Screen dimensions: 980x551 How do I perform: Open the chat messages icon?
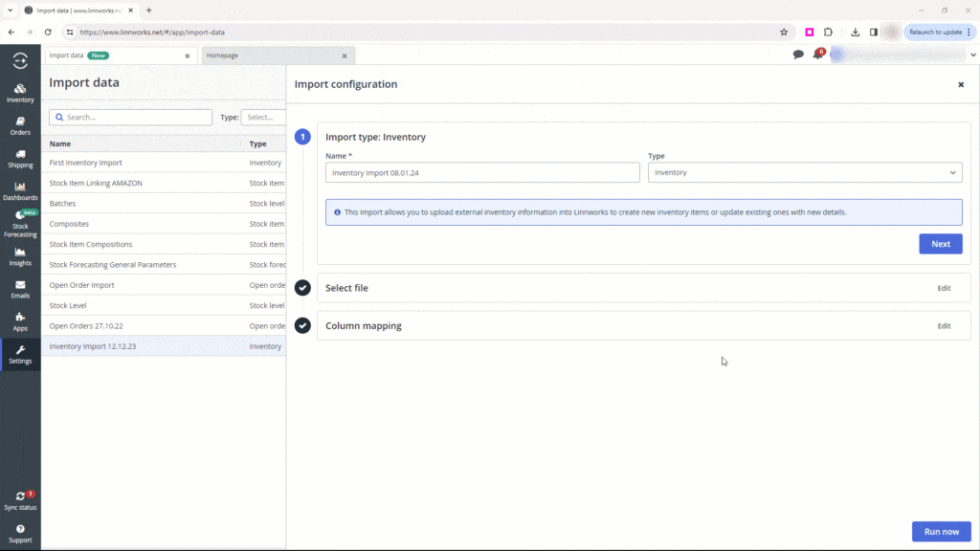(798, 55)
